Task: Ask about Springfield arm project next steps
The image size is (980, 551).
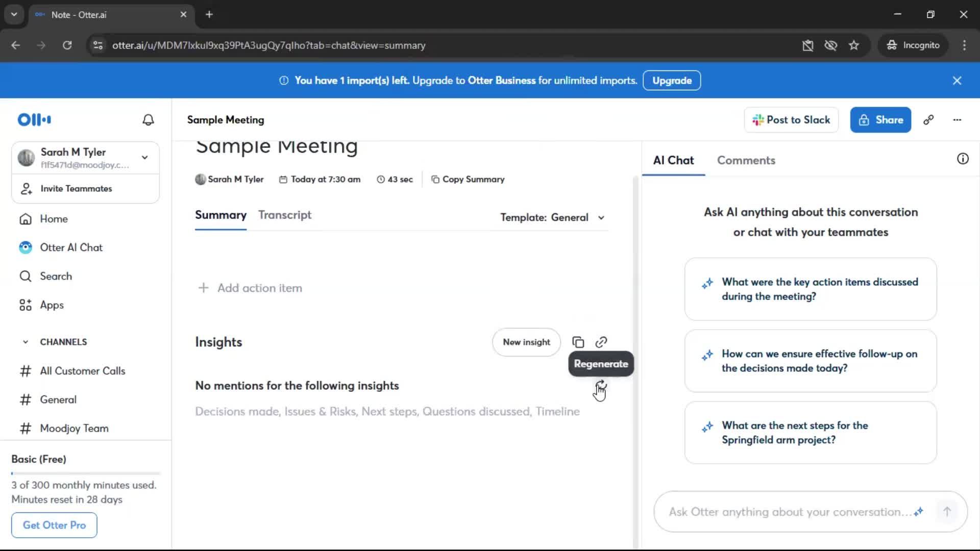Action: 811,433
